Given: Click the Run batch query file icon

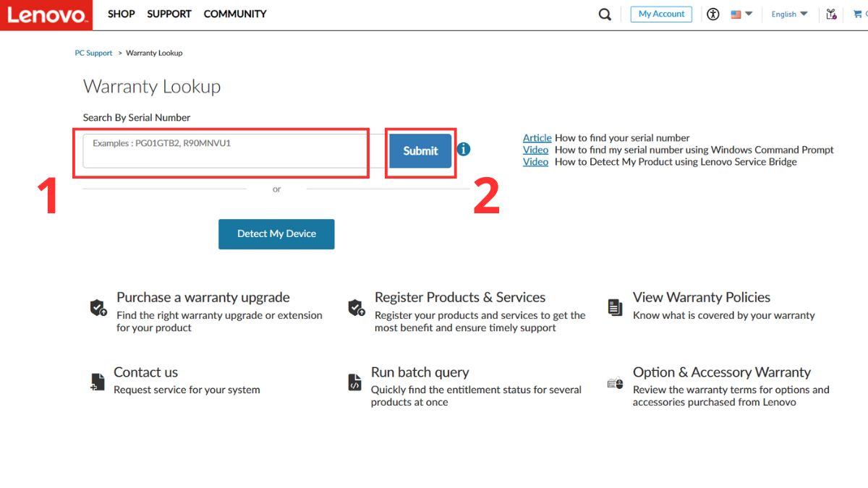Looking at the screenshot, I should point(354,382).
